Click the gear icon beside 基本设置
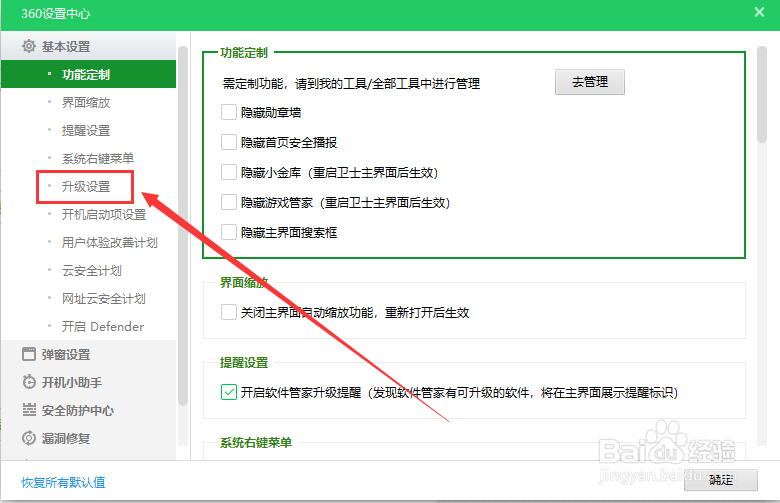The height and width of the screenshot is (503, 780). (29, 46)
